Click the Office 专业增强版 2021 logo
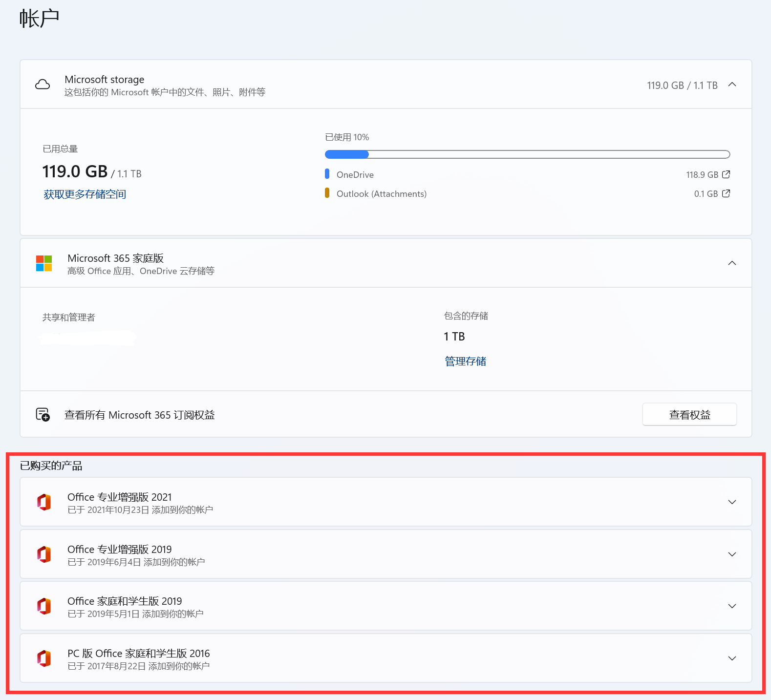 [x=44, y=502]
